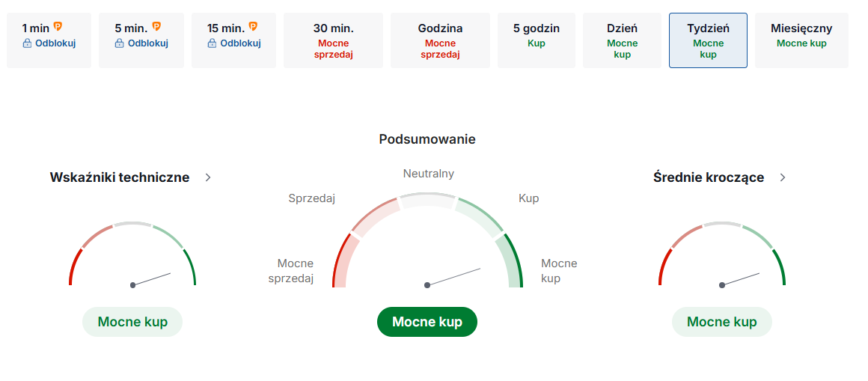Click the premium badge icon on 15 min.
Screen dimensions: 868x381
pos(253,27)
